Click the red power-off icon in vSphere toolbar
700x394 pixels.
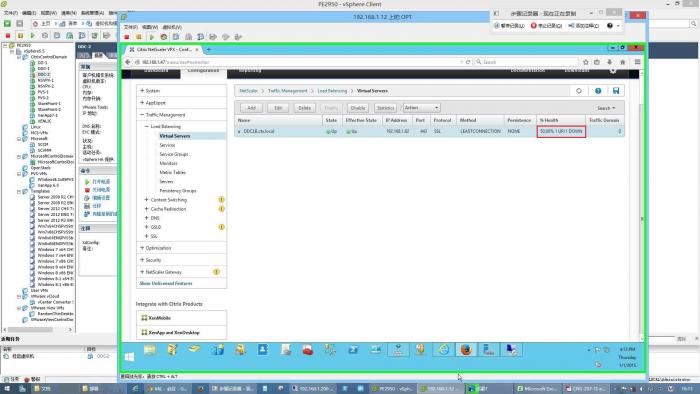pyautogui.click(x=8, y=35)
